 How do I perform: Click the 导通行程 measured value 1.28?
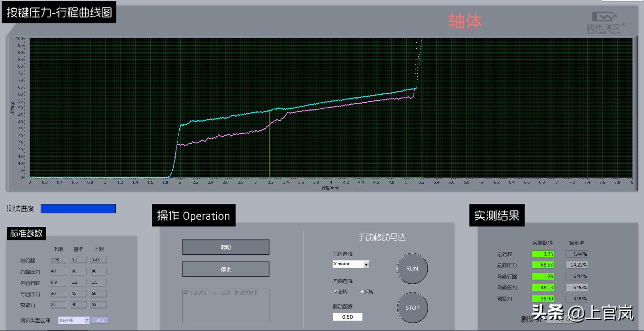point(543,276)
